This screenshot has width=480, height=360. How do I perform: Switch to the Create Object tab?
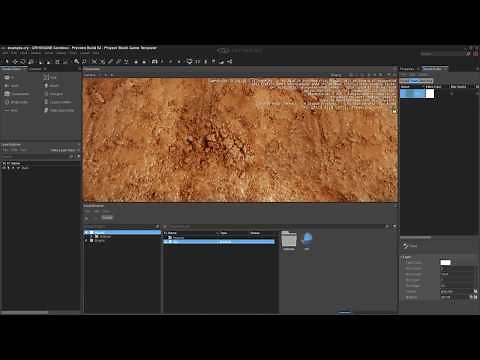pyautogui.click(x=12, y=69)
